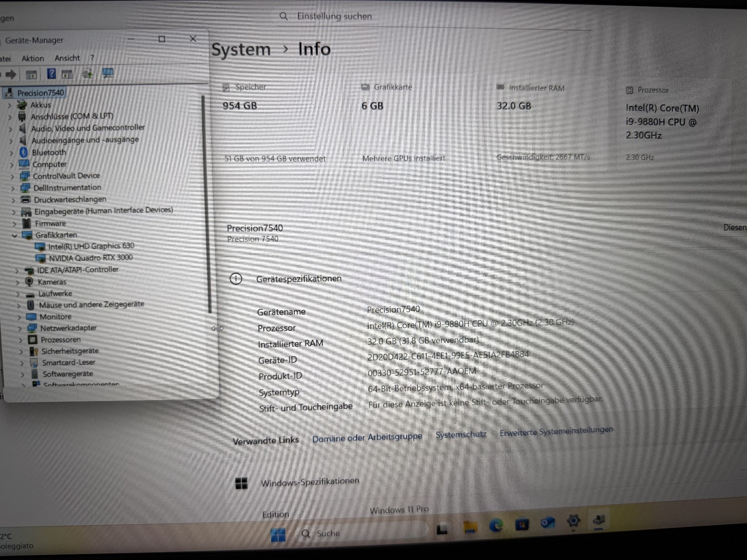Select the IDE ATA/ATAPI-Controller entry
The width and height of the screenshot is (747, 560).
78,270
